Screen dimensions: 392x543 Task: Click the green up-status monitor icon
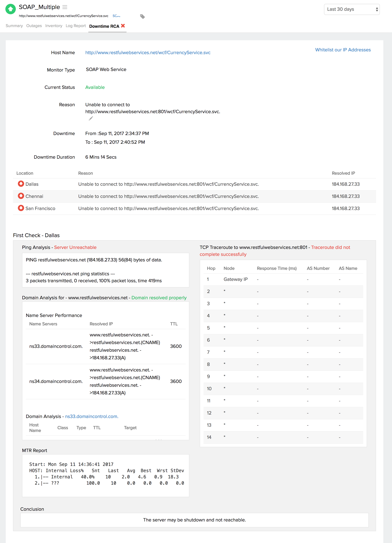10,9
